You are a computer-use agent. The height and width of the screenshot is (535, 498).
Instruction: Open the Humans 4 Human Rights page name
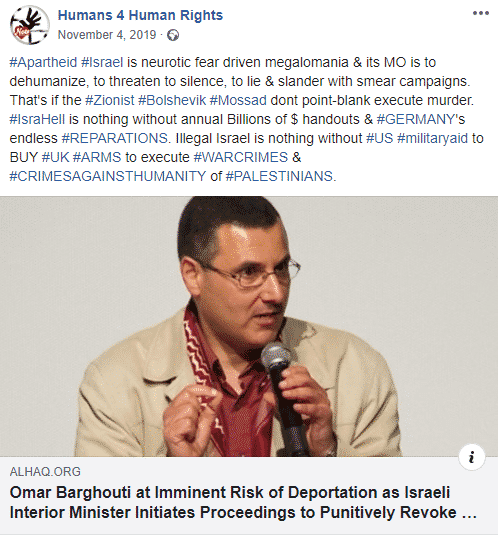click(140, 15)
